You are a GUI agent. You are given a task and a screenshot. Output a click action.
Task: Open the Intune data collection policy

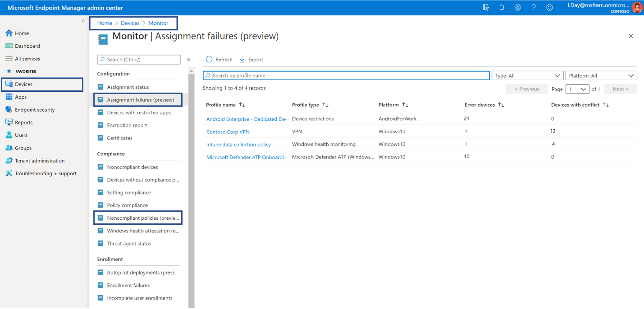[238, 145]
